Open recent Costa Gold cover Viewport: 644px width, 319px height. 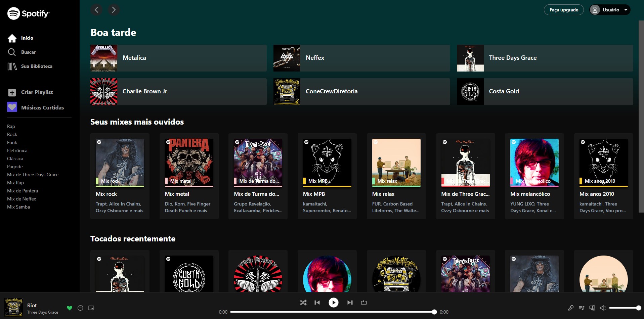pos(189,274)
